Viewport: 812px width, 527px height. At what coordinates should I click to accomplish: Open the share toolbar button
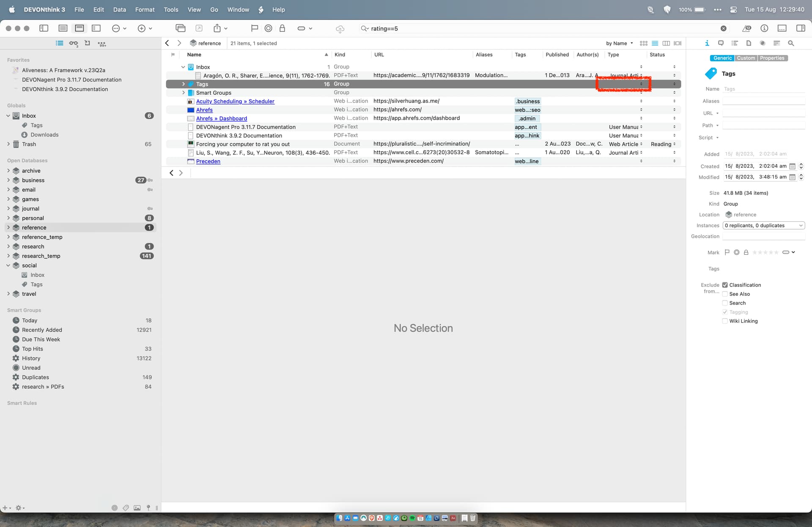[217, 28]
